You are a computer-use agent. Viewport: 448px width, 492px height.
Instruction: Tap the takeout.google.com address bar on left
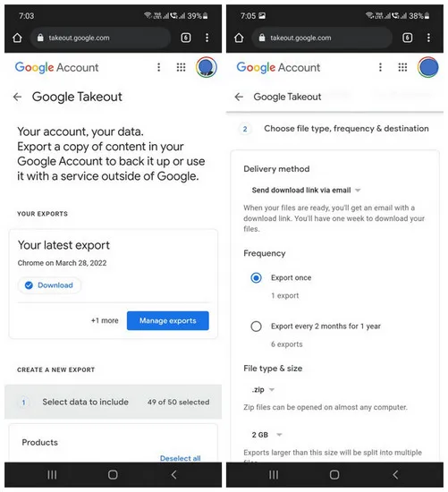pos(100,38)
